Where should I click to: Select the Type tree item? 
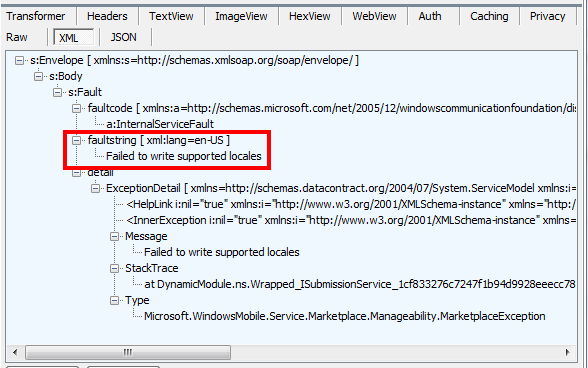tap(137, 300)
